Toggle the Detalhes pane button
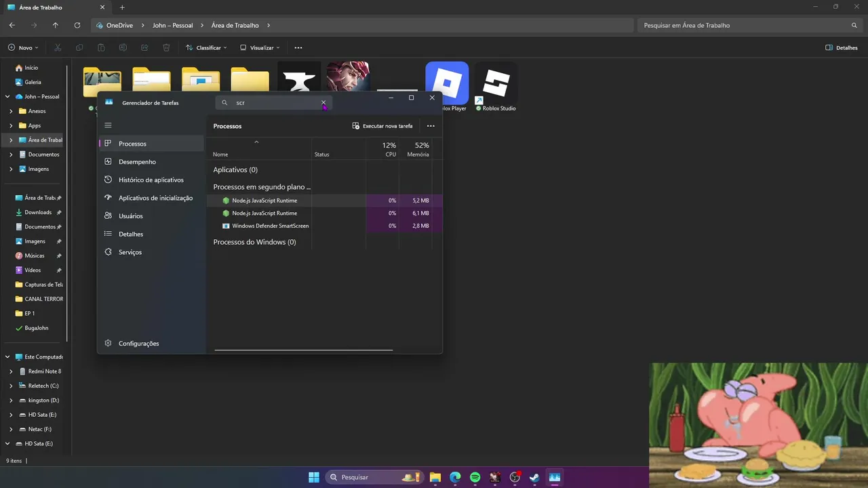This screenshot has width=868, height=488. [x=842, y=47]
